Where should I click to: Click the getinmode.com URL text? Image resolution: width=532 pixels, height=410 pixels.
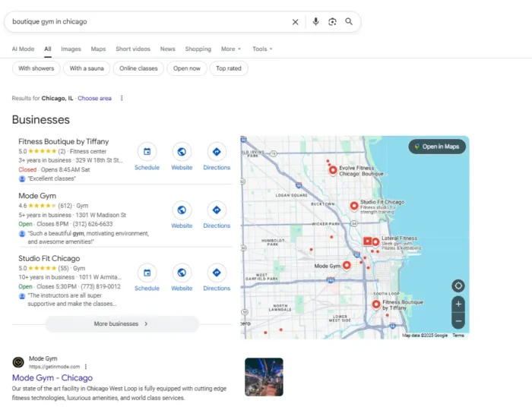pyautogui.click(x=54, y=367)
